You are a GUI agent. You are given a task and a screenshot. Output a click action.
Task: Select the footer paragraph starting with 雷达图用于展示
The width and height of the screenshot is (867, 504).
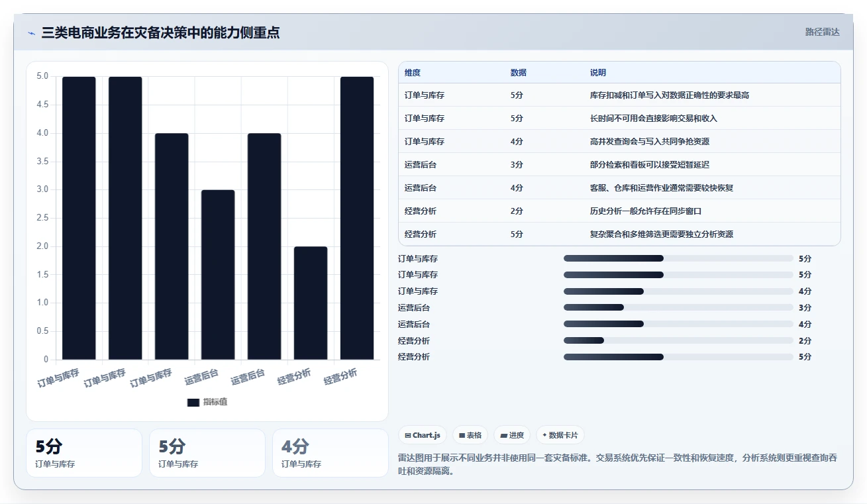click(618, 464)
